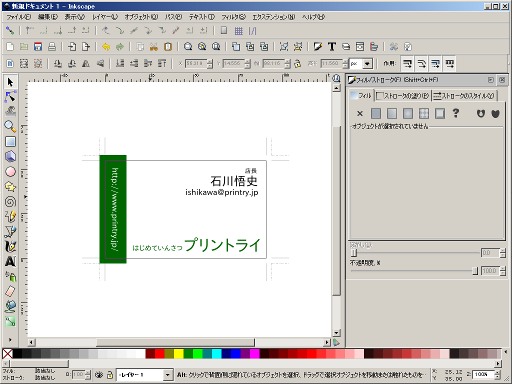Click the opacity value spinner arrows
This screenshot has height=384, width=512.
tap(503, 271)
